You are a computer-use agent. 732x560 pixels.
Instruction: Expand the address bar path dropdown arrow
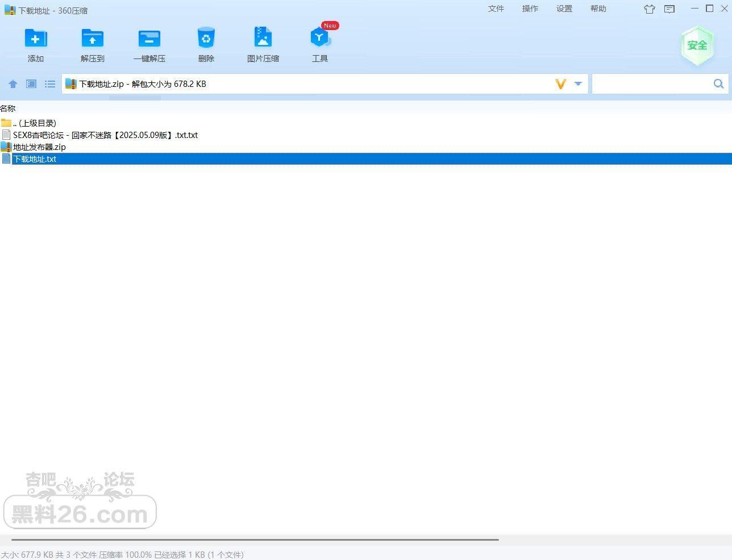coord(578,84)
